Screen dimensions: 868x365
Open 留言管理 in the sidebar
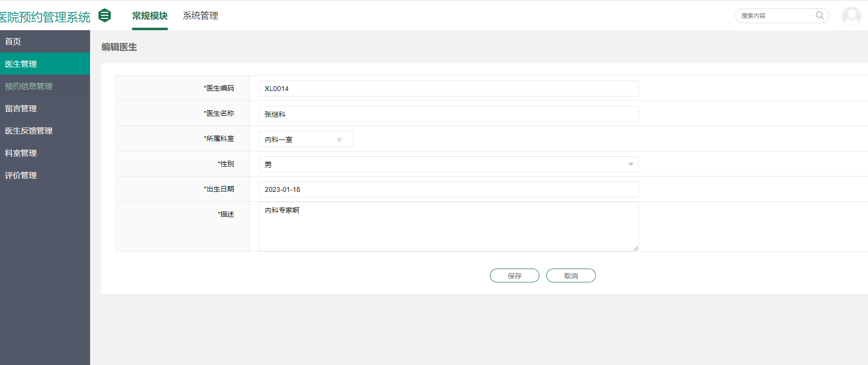(45, 108)
